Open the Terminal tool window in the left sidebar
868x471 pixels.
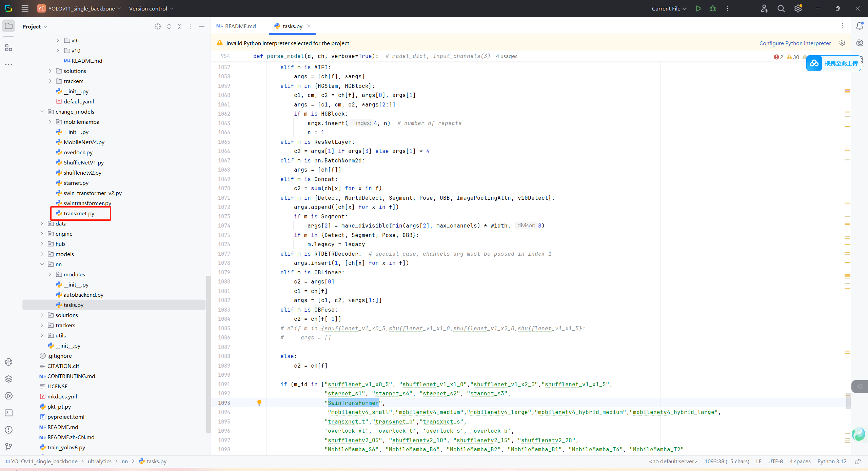point(9,413)
